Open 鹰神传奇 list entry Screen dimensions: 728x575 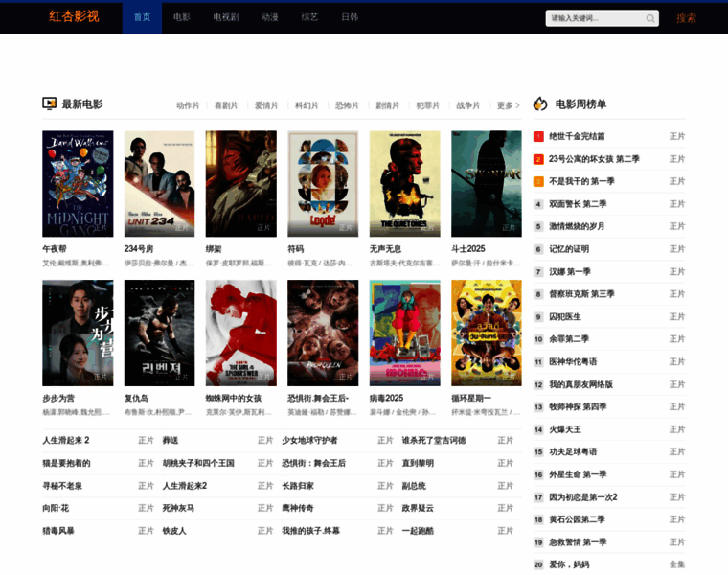(x=298, y=508)
